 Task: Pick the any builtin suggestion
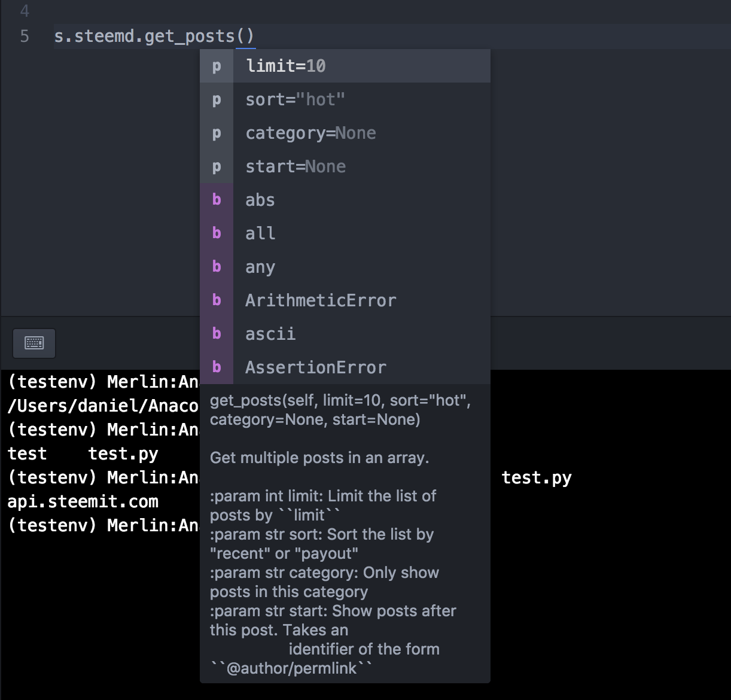click(345, 267)
